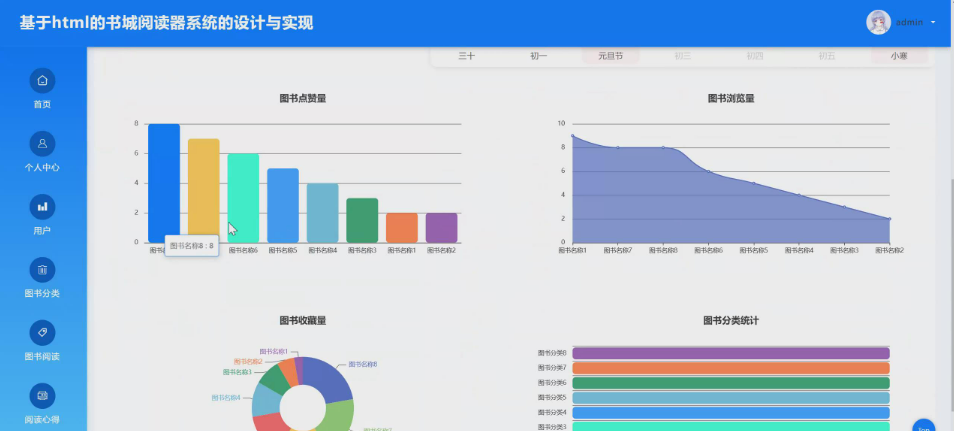954x431 pixels.
Task: Click the blue 图书分类4 horizontal bar
Action: coord(731,413)
